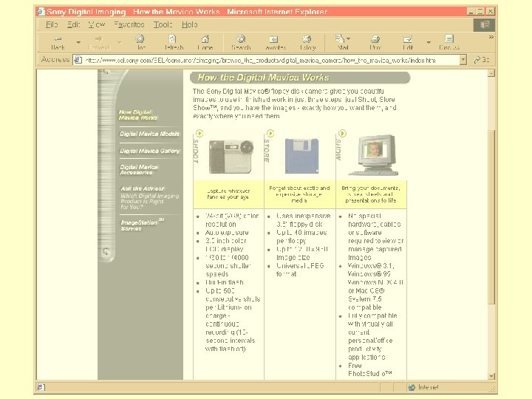The image size is (532, 399).
Task: Click the STORE column arrow icon
Action: coord(270,133)
